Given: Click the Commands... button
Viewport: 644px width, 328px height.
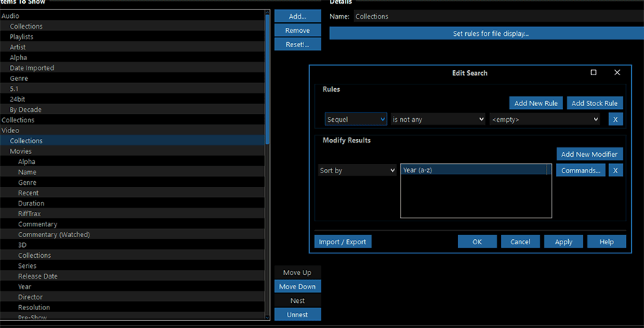Looking at the screenshot, I should coord(580,170).
